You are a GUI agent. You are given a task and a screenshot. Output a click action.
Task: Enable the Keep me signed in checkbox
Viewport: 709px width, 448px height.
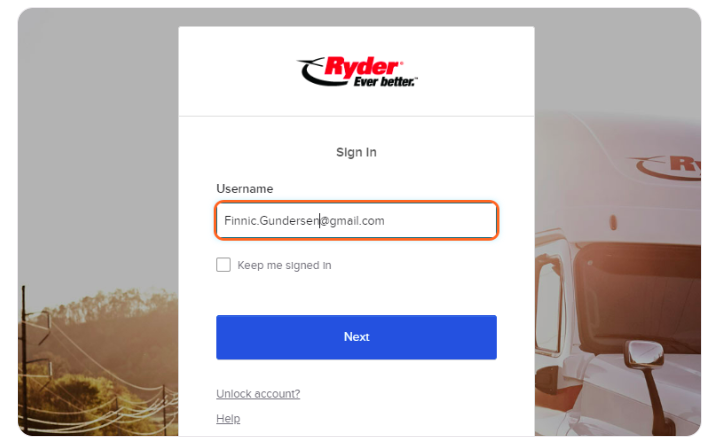(x=223, y=265)
